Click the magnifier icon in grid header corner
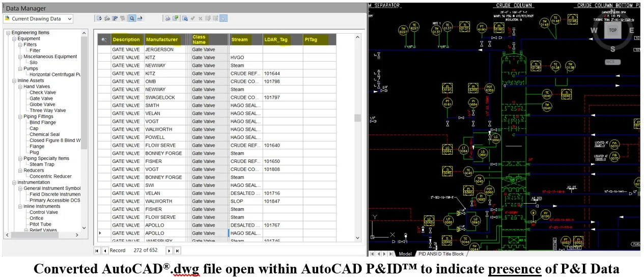This screenshot has height=279, width=644. tap(104, 40)
